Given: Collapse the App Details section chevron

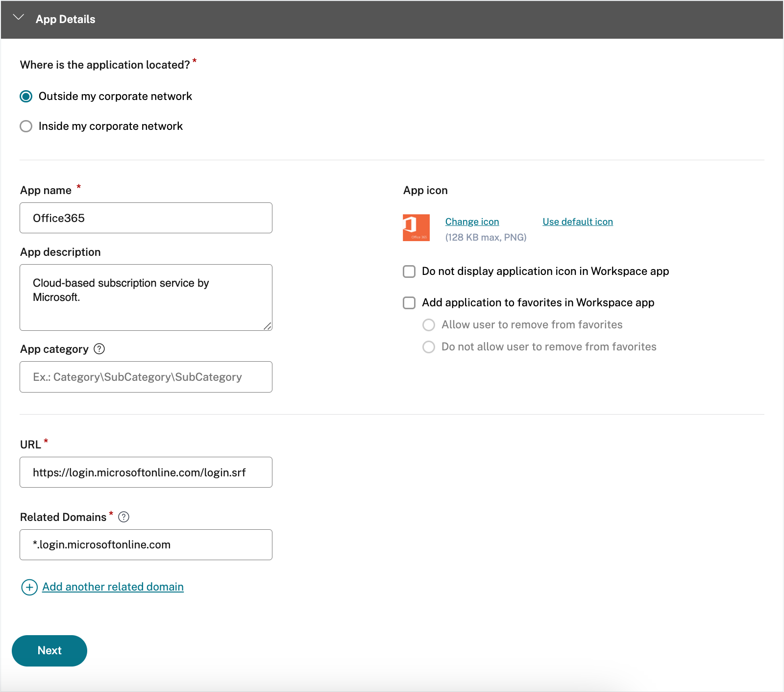Looking at the screenshot, I should click(19, 18).
